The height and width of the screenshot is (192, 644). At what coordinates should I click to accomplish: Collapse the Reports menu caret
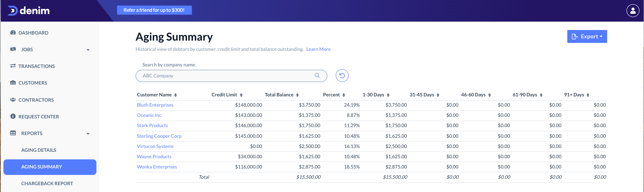click(x=88, y=134)
